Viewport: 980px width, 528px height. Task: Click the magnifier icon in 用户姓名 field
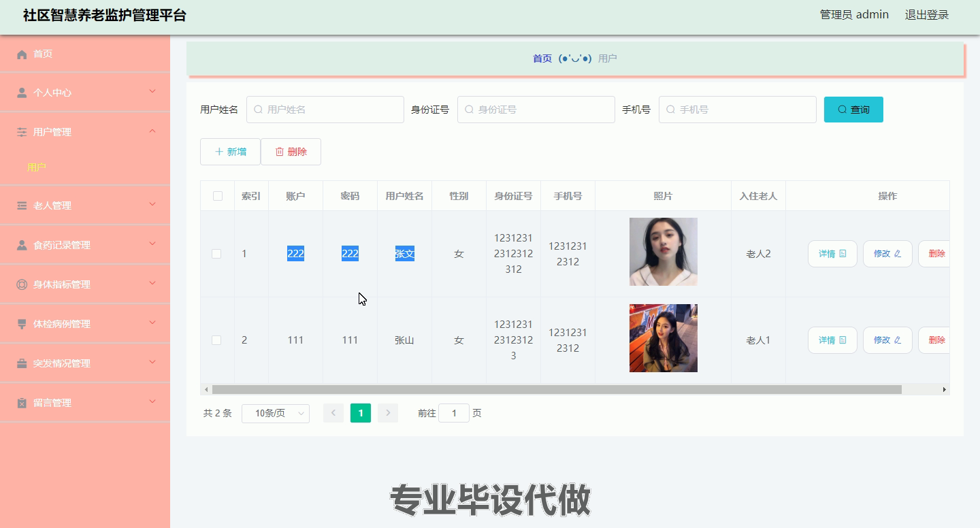[258, 110]
